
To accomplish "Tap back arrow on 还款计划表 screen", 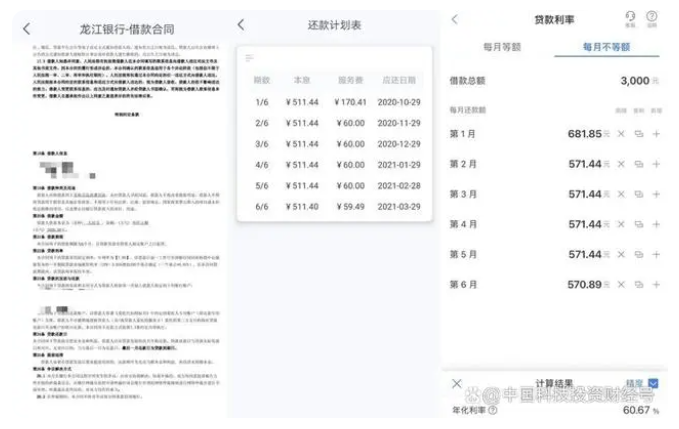I will pyautogui.click(x=241, y=24).
